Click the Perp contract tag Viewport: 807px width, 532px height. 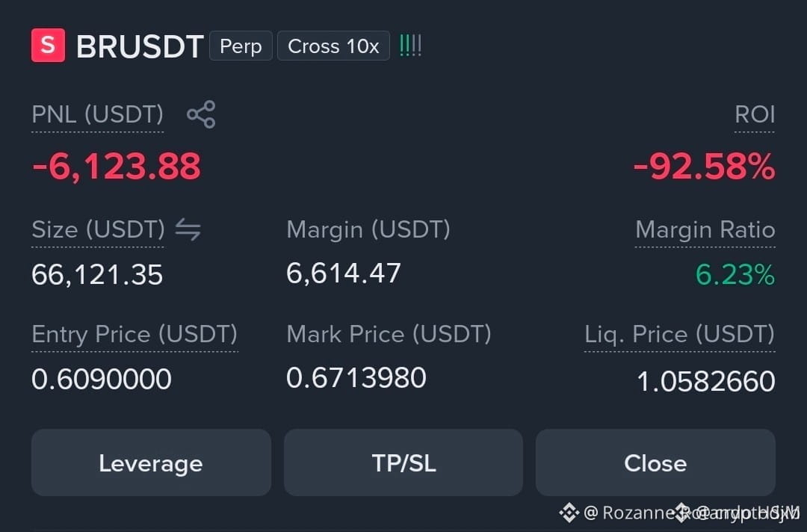click(x=241, y=46)
